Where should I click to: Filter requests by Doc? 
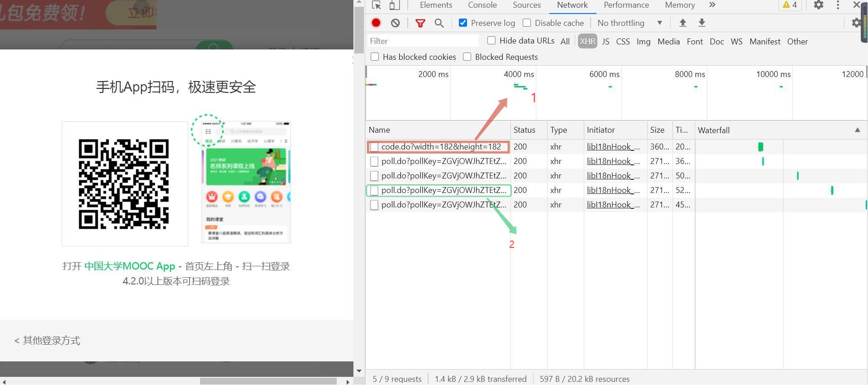pyautogui.click(x=717, y=41)
